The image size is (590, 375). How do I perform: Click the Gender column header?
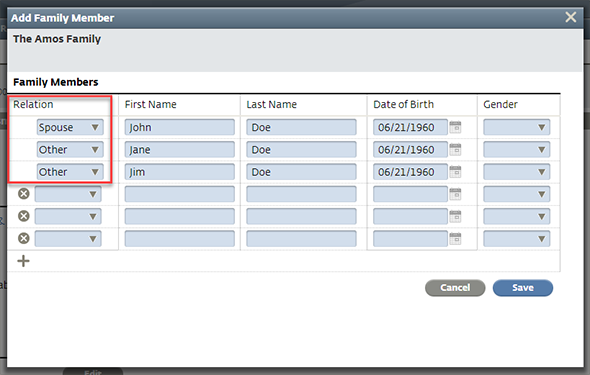[x=500, y=104]
